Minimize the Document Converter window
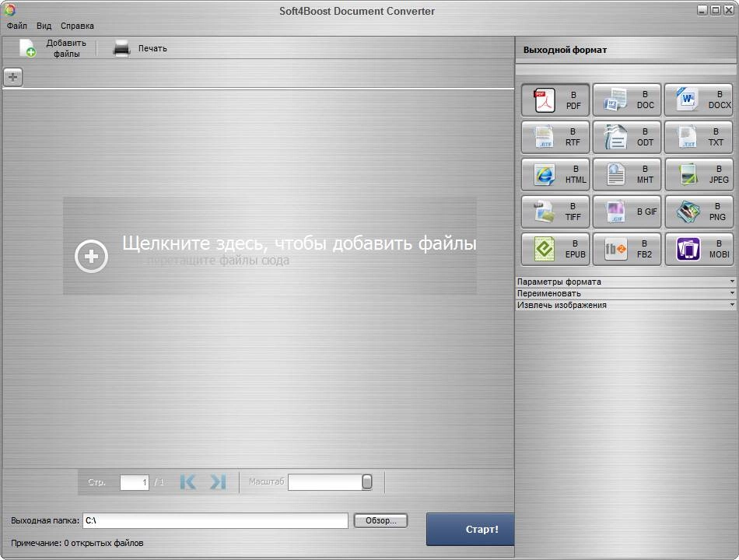Screen dimensions: 739x560 702,10
